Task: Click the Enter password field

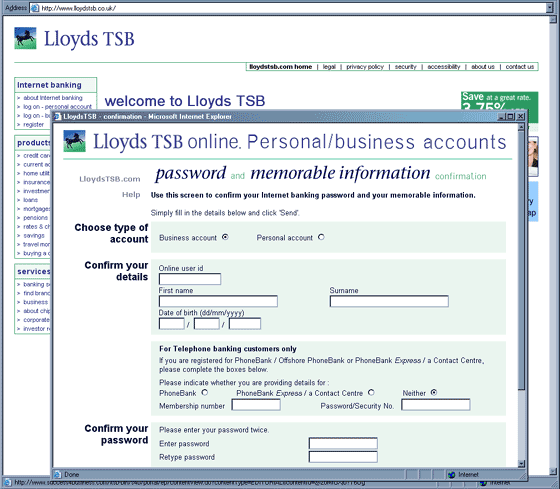Action: [x=343, y=443]
